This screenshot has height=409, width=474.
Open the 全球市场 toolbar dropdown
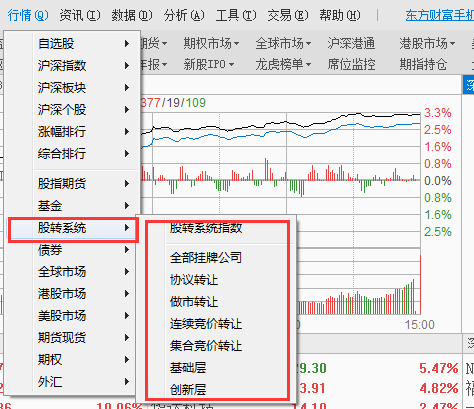[283, 43]
